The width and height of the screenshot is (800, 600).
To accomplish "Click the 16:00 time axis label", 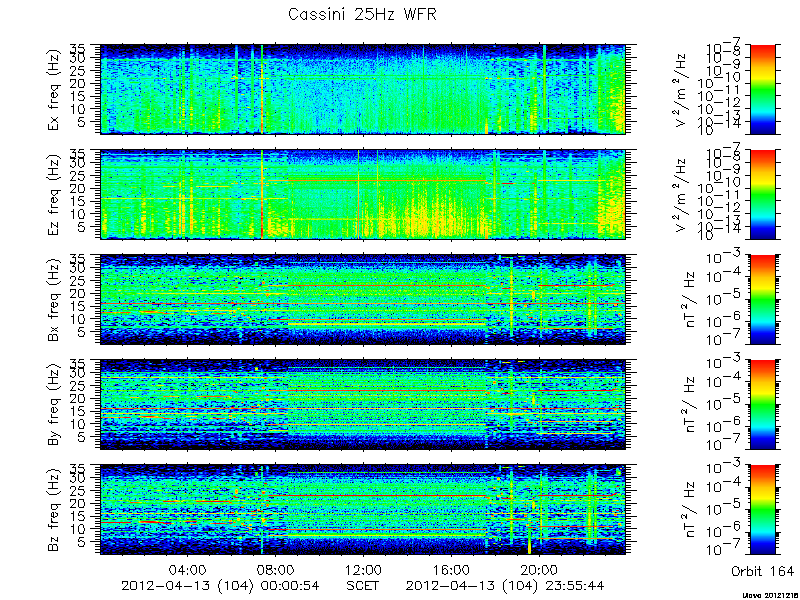I will (x=451, y=569).
